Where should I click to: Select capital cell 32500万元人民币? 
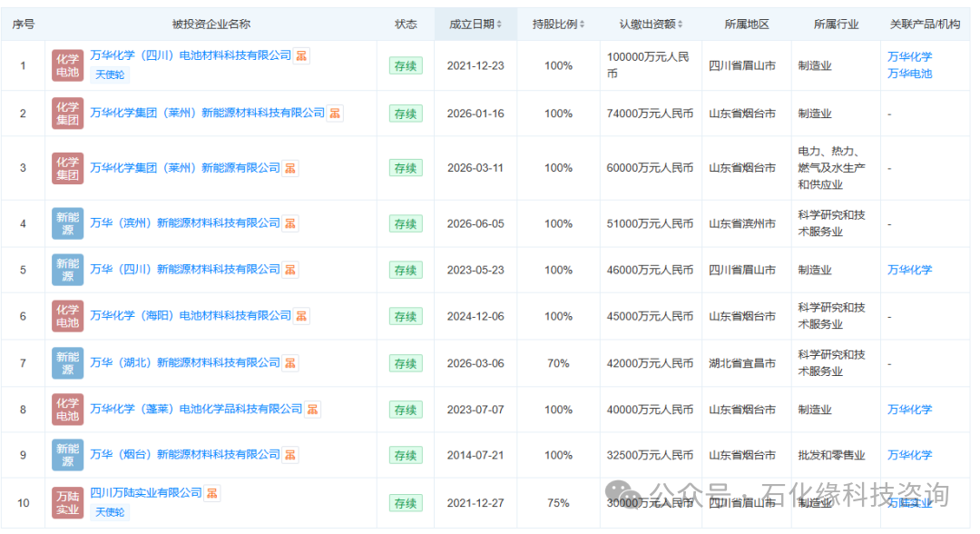coord(650,455)
